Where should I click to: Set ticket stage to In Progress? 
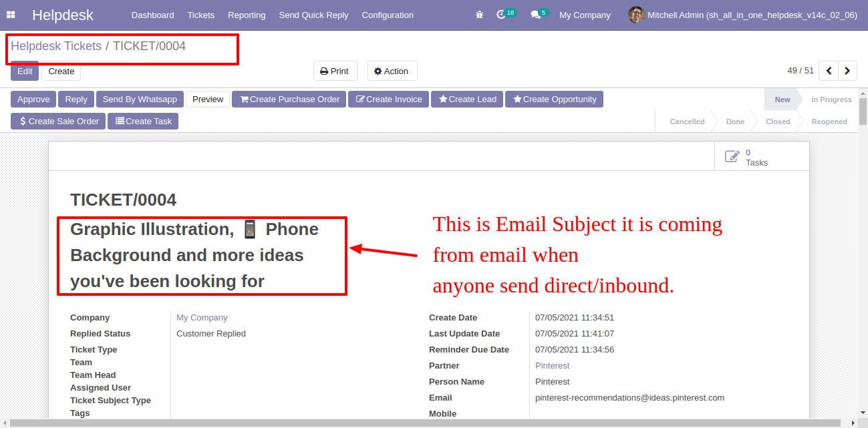click(831, 99)
